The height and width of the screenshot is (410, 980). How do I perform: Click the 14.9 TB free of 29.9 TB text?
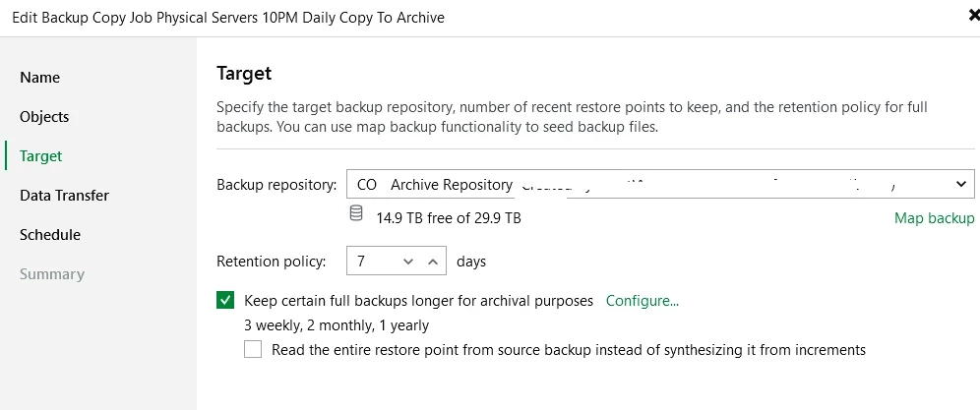coord(449,218)
